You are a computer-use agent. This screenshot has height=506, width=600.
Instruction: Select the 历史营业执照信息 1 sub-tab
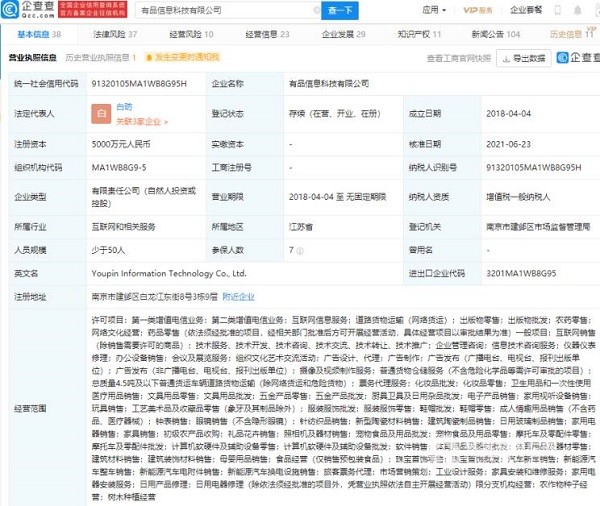(x=101, y=57)
